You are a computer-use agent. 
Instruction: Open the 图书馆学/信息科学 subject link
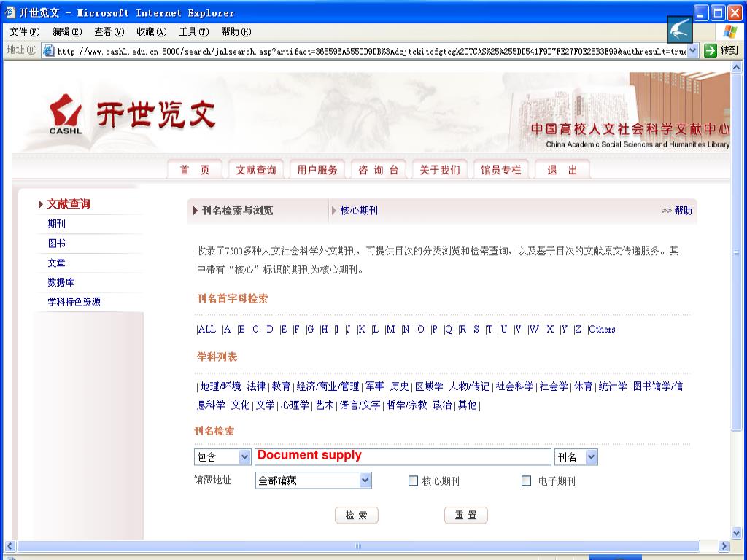658,386
